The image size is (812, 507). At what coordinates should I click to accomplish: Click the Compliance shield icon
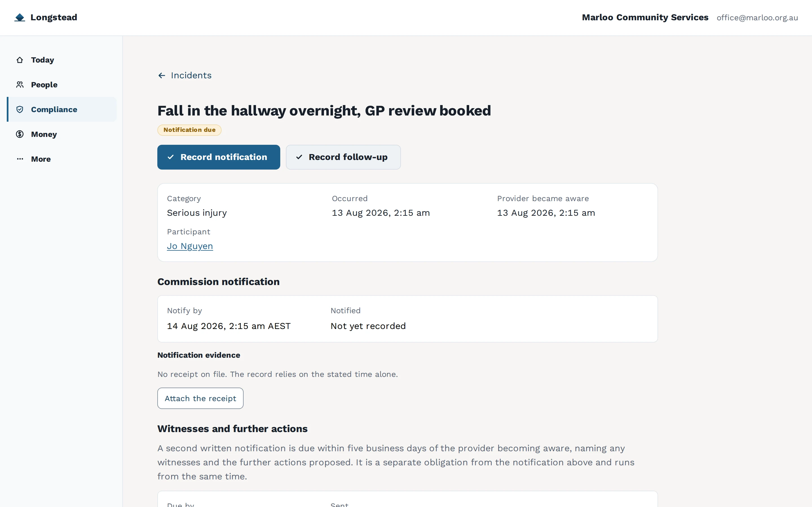[x=20, y=110]
